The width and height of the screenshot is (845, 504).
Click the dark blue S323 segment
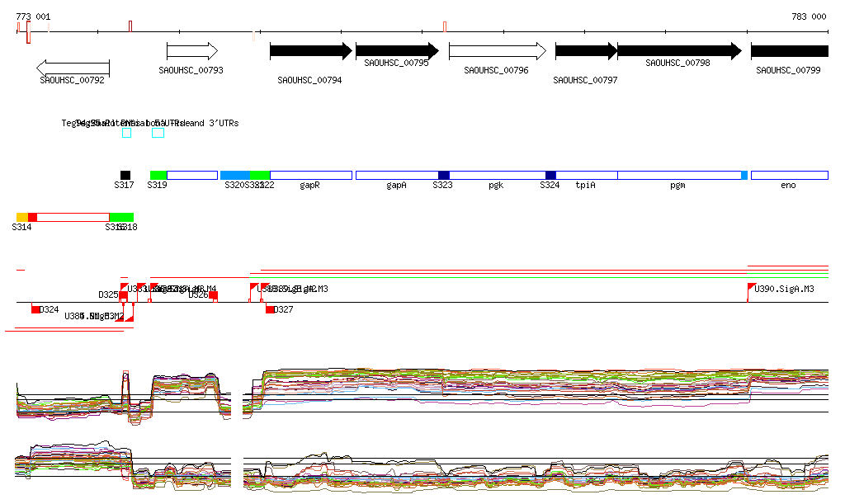pyautogui.click(x=444, y=175)
